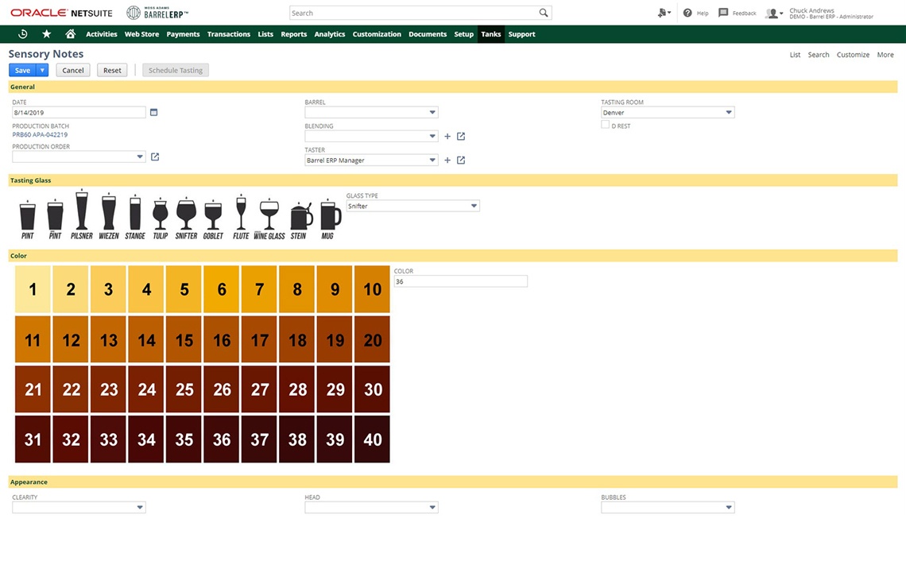Open the recent records clock icon
The image size is (906, 588).
pyautogui.click(x=23, y=34)
